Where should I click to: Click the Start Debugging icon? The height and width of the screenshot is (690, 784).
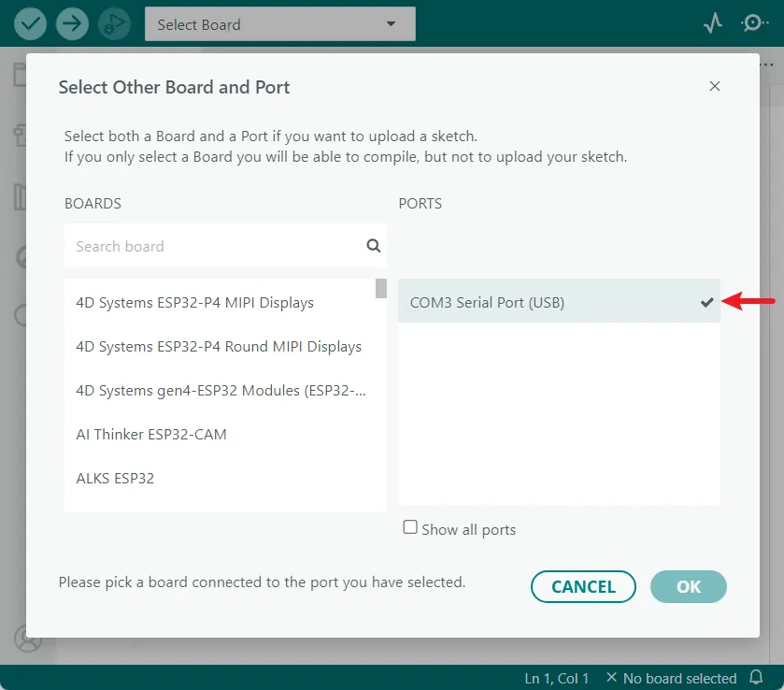114,22
